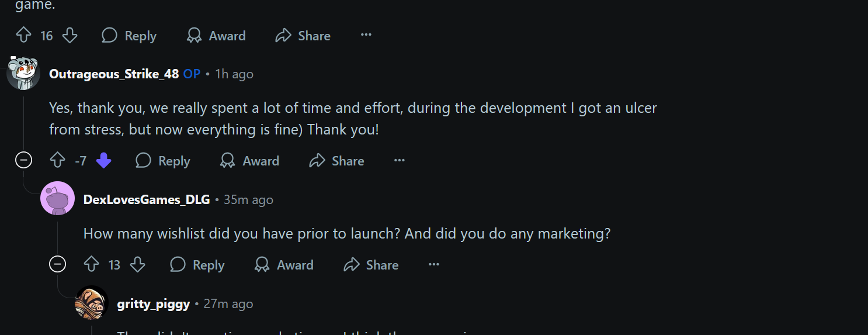The width and height of the screenshot is (868, 335).
Task: Upvote the top comment with 16 points
Action: 23,36
